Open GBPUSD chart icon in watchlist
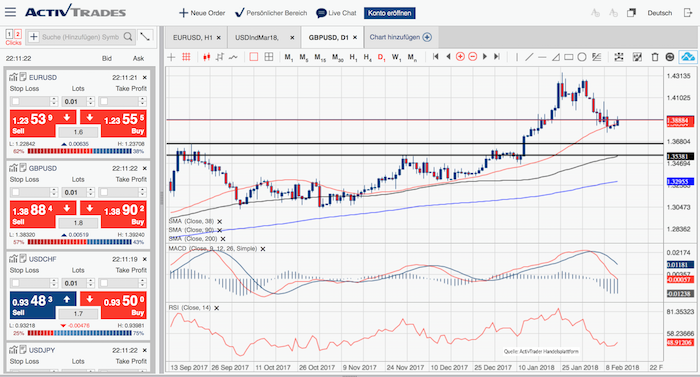Viewport: 700px width, 377px height. [13, 168]
